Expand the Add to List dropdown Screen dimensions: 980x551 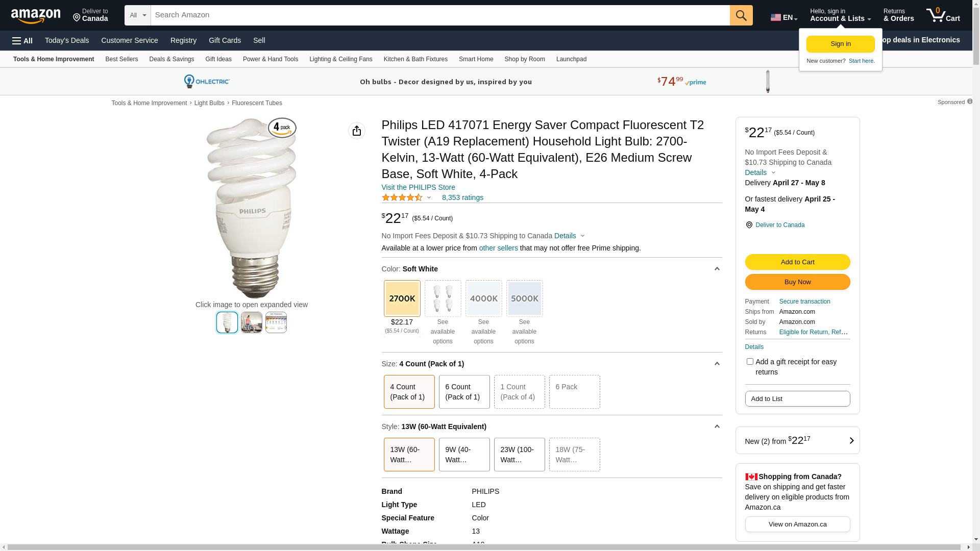797,399
